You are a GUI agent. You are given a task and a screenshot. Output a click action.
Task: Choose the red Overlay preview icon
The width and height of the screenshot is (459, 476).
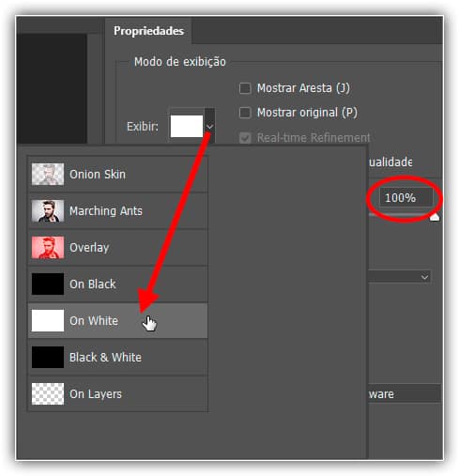pos(48,247)
